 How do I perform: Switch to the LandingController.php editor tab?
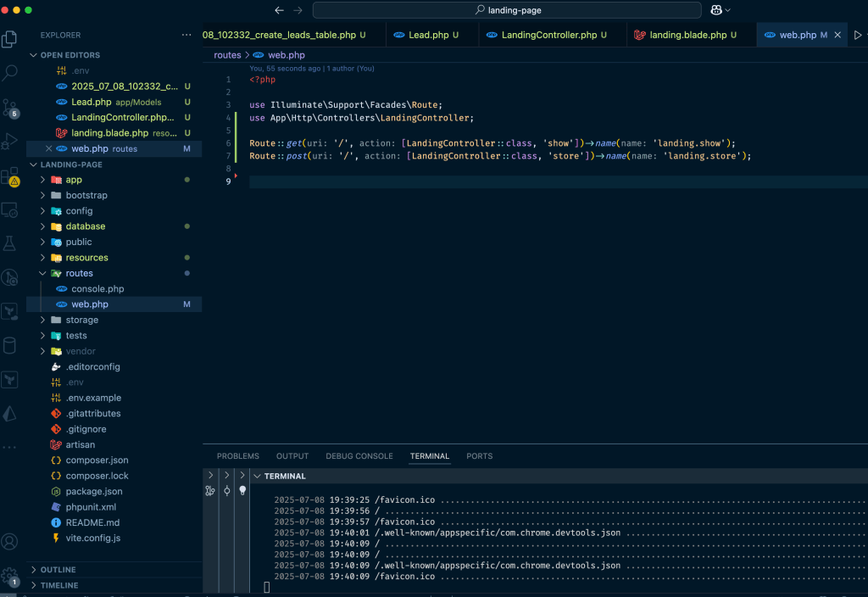pos(548,35)
